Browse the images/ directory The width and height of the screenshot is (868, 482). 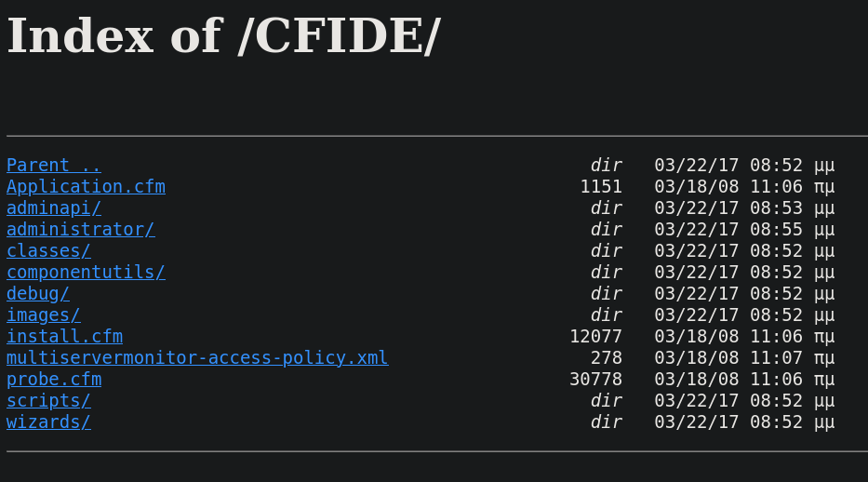click(43, 315)
